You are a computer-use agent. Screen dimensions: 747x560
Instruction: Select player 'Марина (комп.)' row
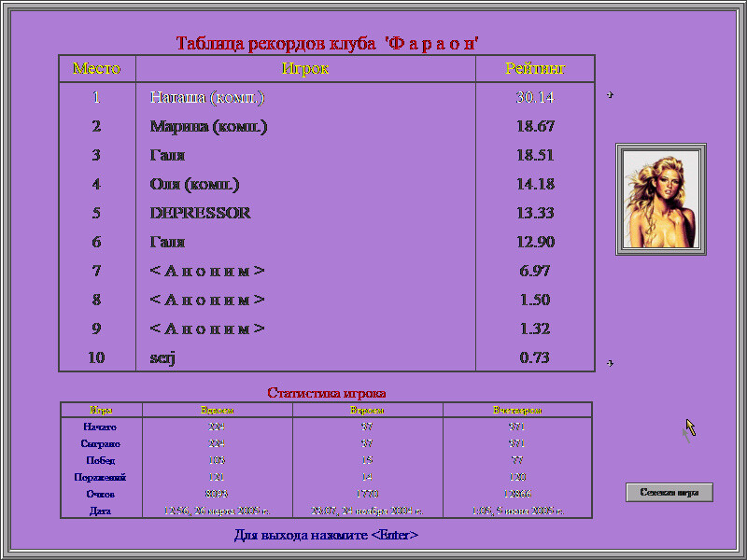(x=208, y=126)
